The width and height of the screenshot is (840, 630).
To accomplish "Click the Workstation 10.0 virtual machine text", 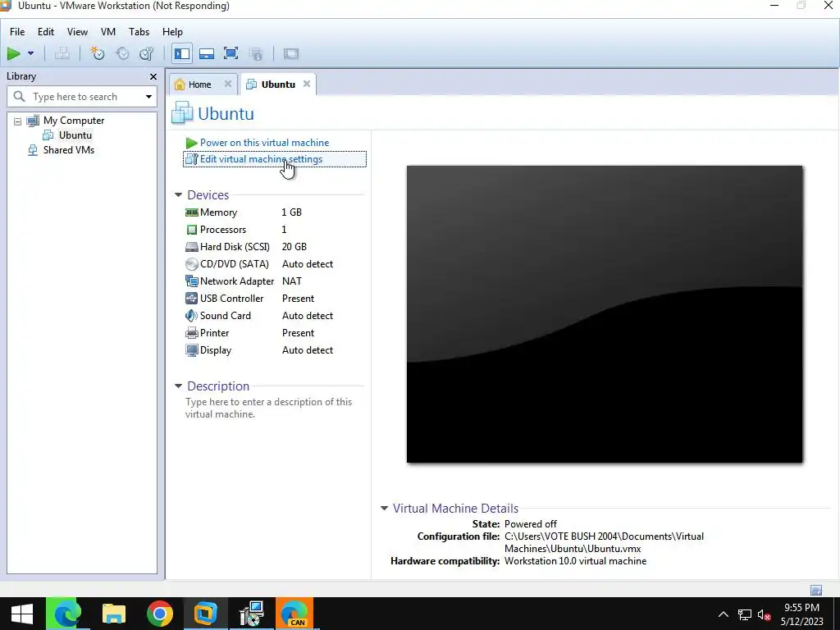I will (x=575, y=561).
